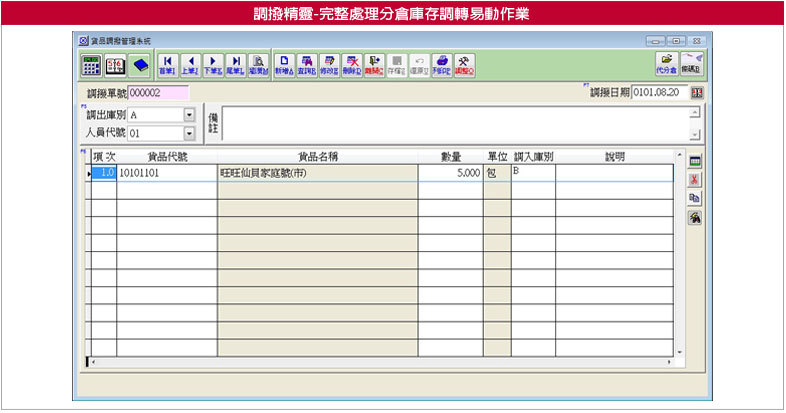Jump to next record (下筆)
This screenshot has width=786, height=413.
click(x=212, y=65)
